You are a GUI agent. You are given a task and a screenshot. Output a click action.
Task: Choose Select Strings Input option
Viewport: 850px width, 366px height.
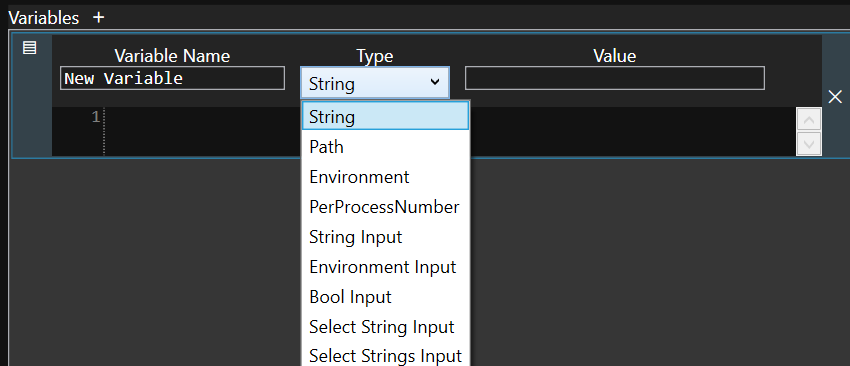click(x=385, y=356)
